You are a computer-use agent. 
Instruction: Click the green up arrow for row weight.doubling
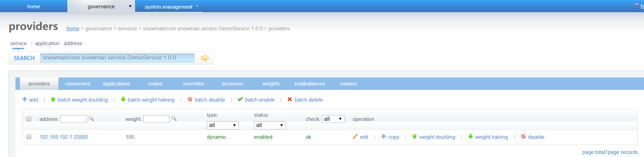tap(414, 136)
